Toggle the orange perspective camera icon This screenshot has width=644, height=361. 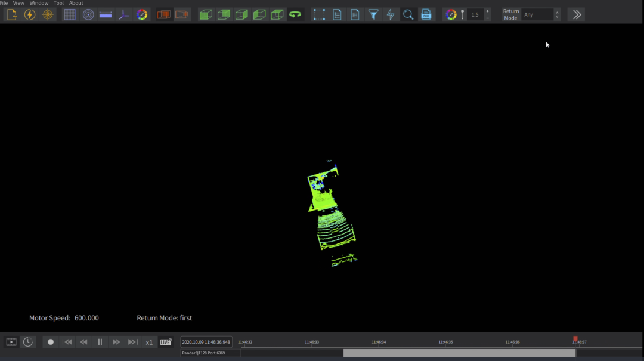click(x=182, y=15)
